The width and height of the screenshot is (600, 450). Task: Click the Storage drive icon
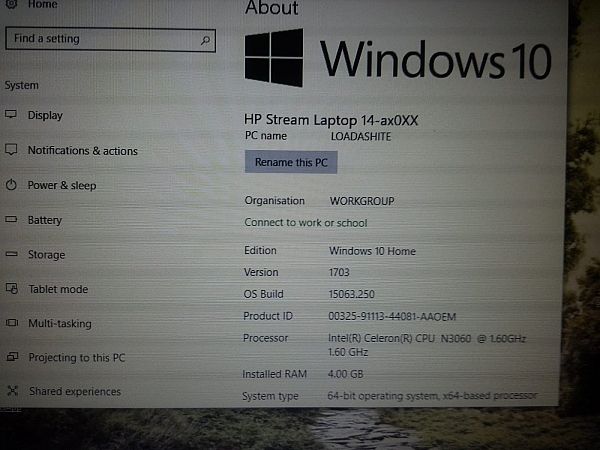pyautogui.click(x=11, y=254)
